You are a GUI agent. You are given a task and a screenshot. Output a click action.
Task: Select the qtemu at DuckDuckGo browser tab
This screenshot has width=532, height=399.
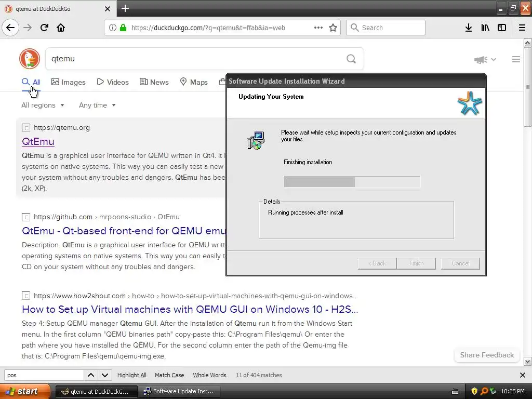click(x=58, y=9)
